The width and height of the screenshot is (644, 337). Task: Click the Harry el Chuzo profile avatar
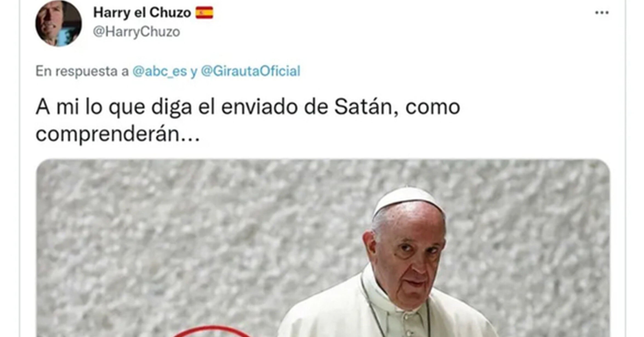58,23
